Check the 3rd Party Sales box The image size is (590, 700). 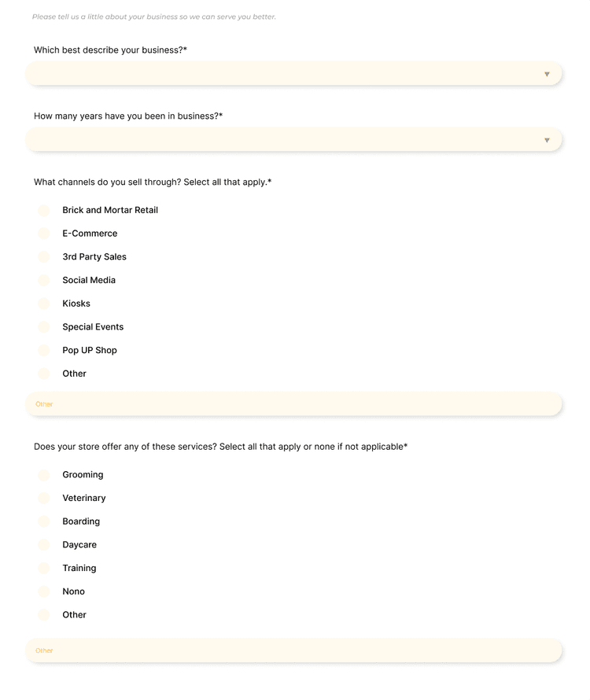click(44, 256)
